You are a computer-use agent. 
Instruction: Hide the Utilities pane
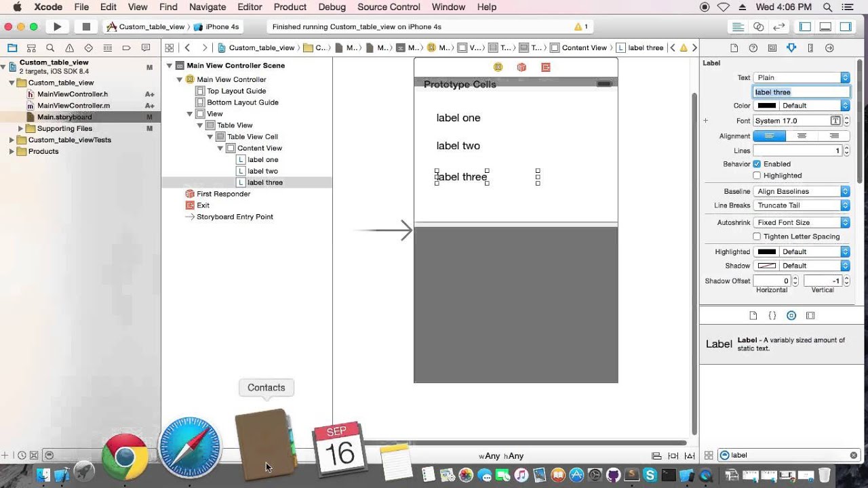pyautogui.click(x=846, y=26)
